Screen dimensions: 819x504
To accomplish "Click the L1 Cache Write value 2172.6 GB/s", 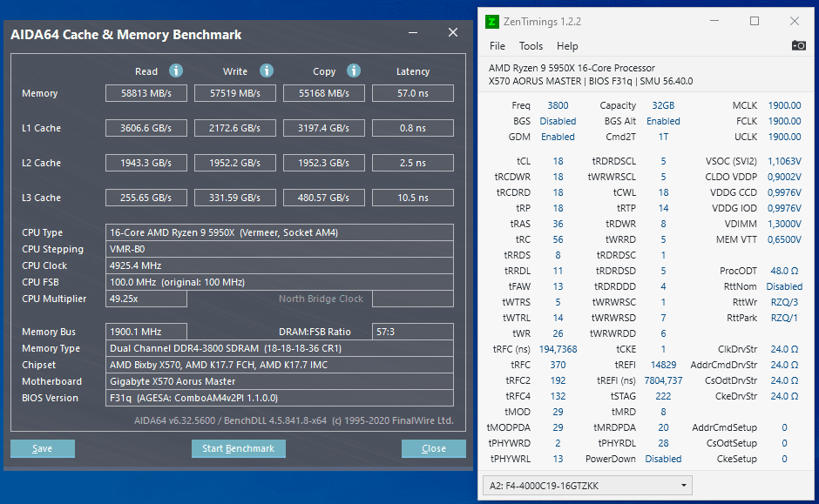I will pos(235,128).
